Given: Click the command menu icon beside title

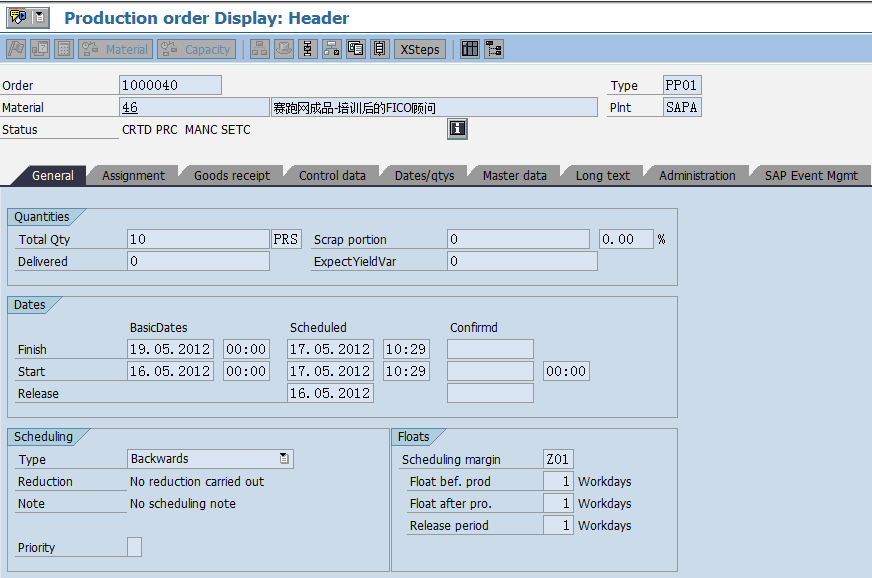Looking at the screenshot, I should (17, 17).
